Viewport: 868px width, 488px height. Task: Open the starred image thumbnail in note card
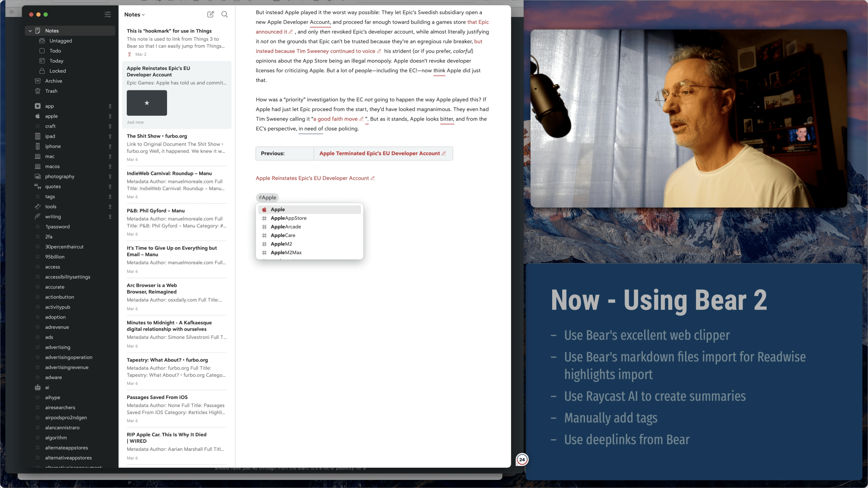click(147, 103)
